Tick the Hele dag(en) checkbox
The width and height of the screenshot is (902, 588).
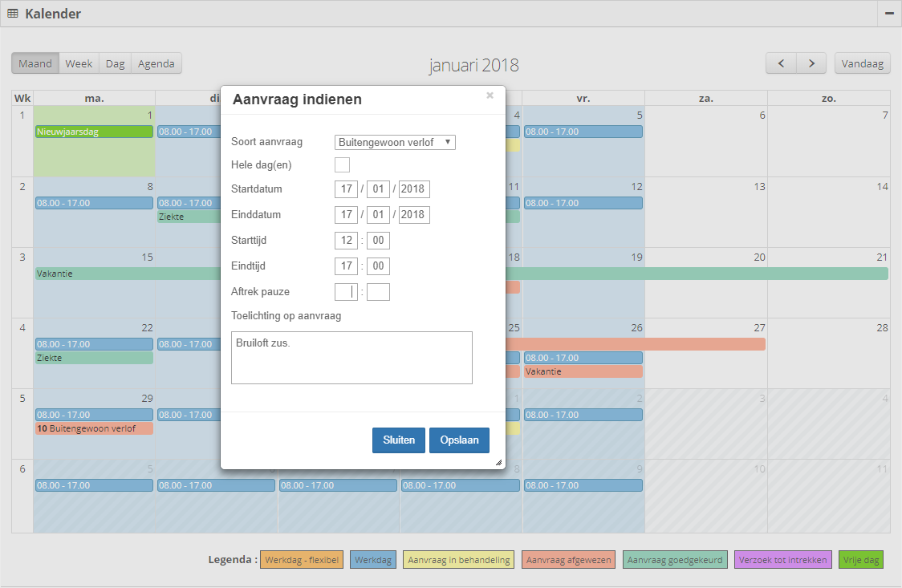coord(342,164)
